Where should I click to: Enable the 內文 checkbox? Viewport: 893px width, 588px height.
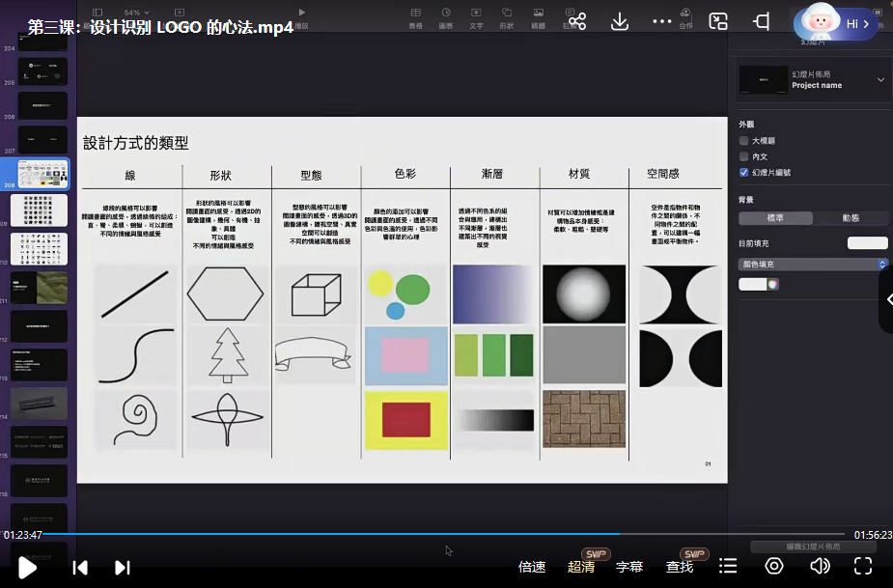tap(744, 156)
